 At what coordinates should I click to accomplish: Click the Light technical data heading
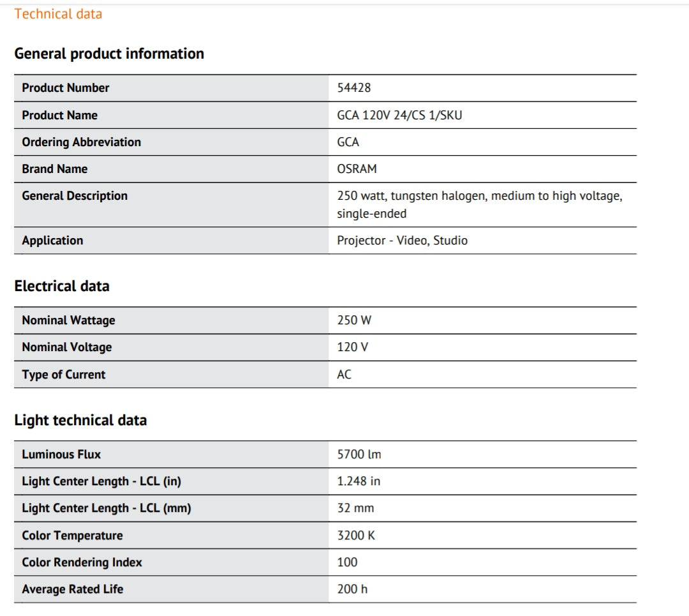tap(80, 420)
